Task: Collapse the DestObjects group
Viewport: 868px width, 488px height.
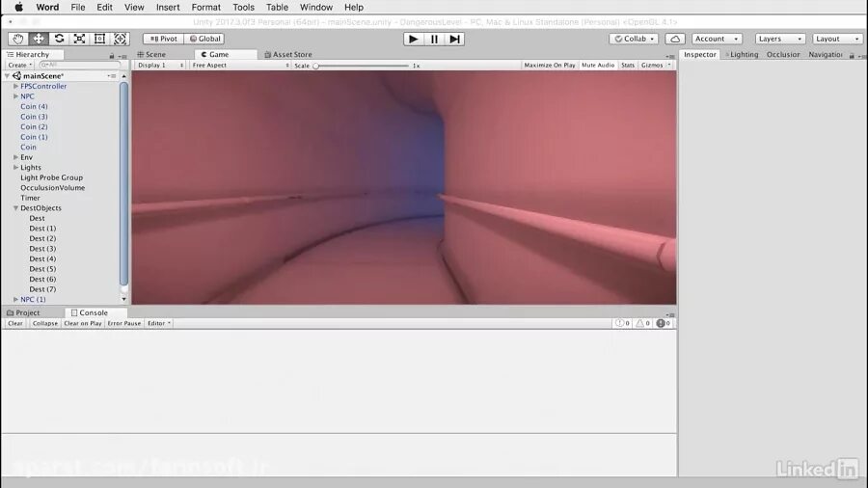Action: click(15, 208)
